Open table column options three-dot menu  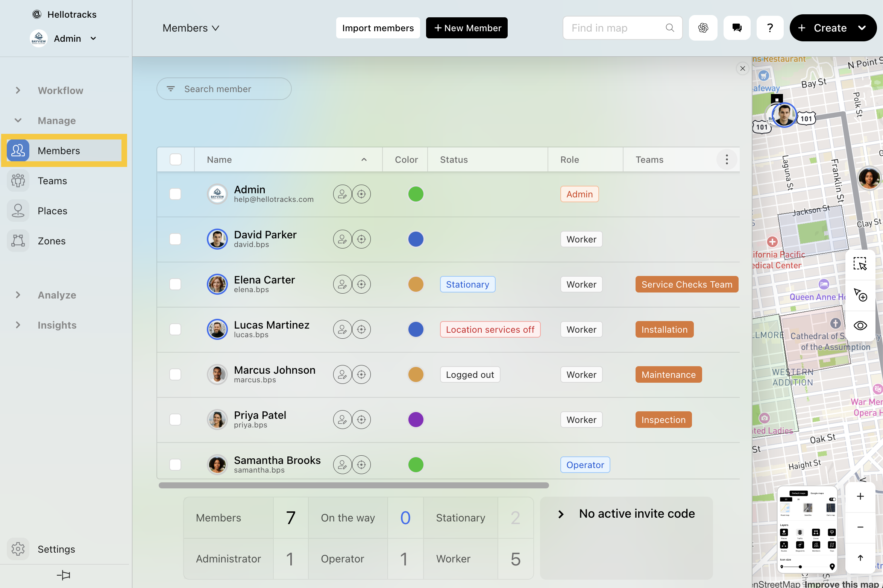pyautogui.click(x=727, y=159)
